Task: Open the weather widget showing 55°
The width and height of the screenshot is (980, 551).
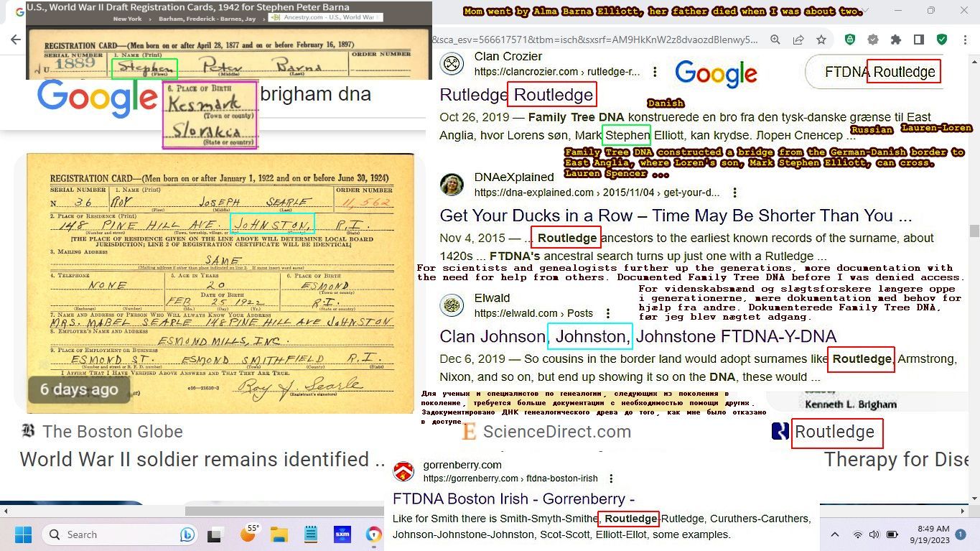Action: tap(248, 533)
